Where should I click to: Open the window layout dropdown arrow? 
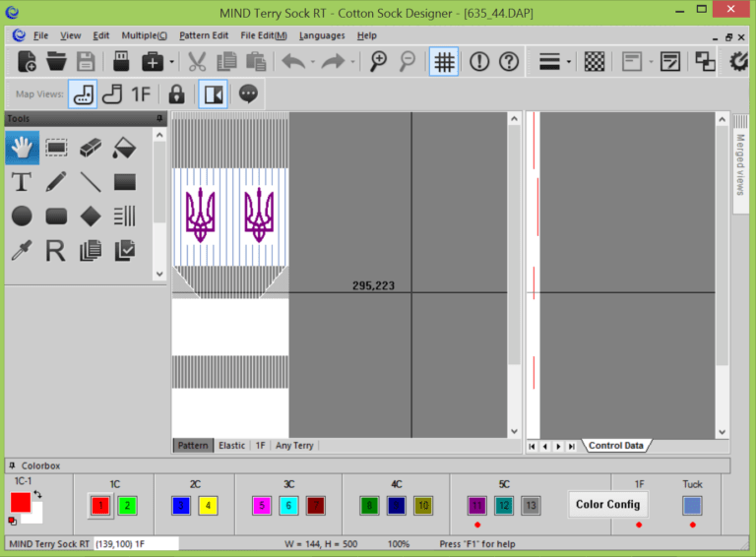(651, 62)
